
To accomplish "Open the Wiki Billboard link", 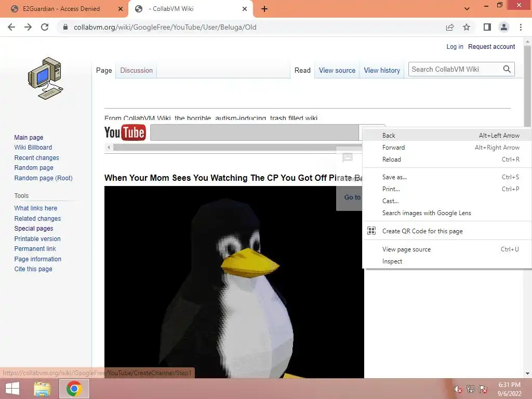I will 33,147.
